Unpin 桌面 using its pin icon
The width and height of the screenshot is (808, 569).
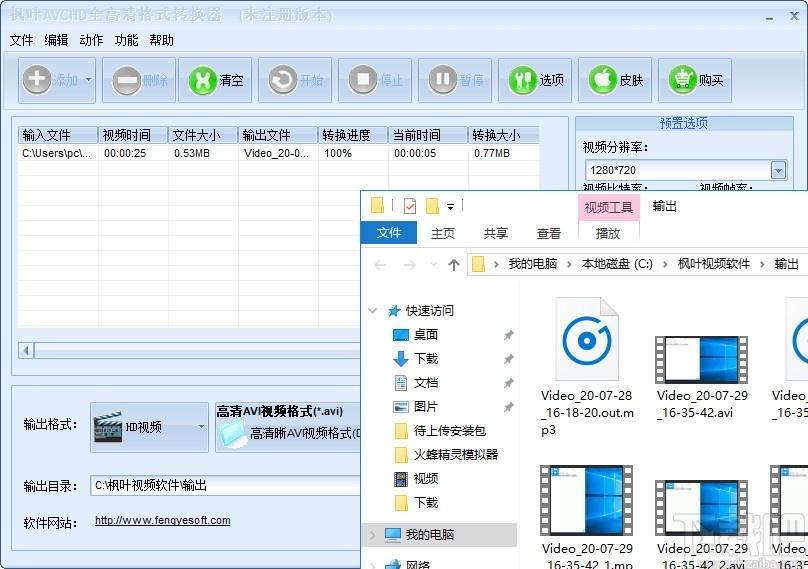click(508, 335)
